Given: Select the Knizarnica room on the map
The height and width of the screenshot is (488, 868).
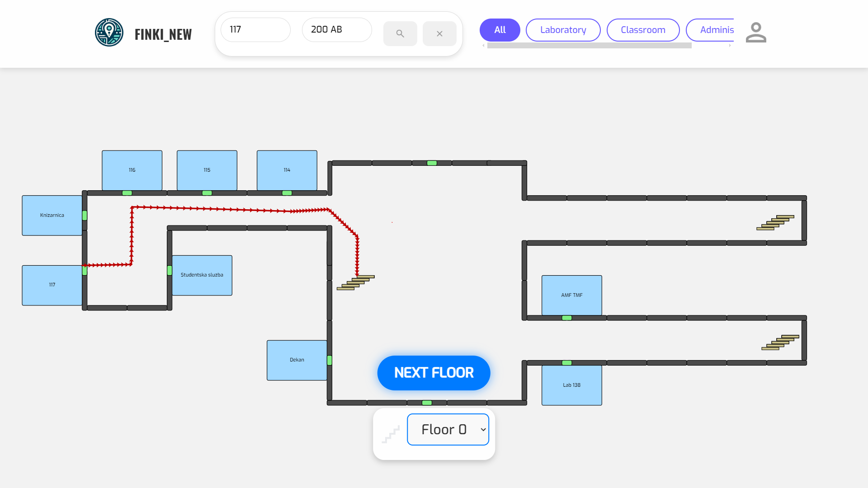Looking at the screenshot, I should [52, 216].
